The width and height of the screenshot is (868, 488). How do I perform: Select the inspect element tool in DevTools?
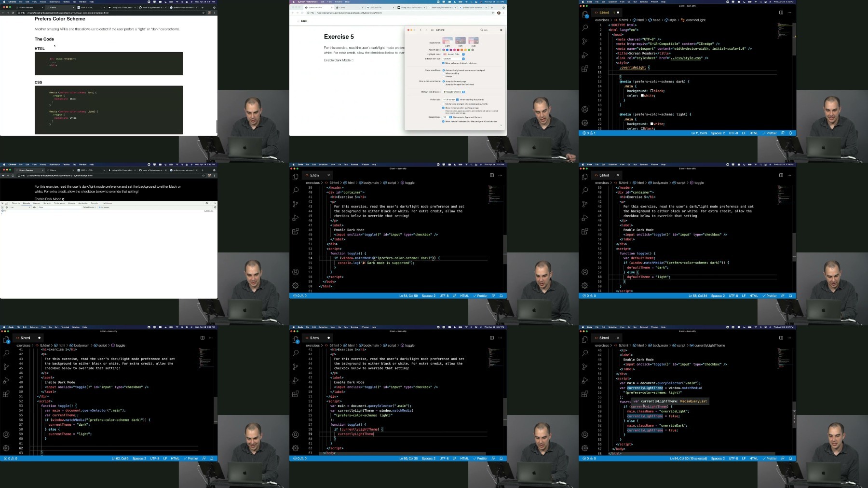point(2,203)
